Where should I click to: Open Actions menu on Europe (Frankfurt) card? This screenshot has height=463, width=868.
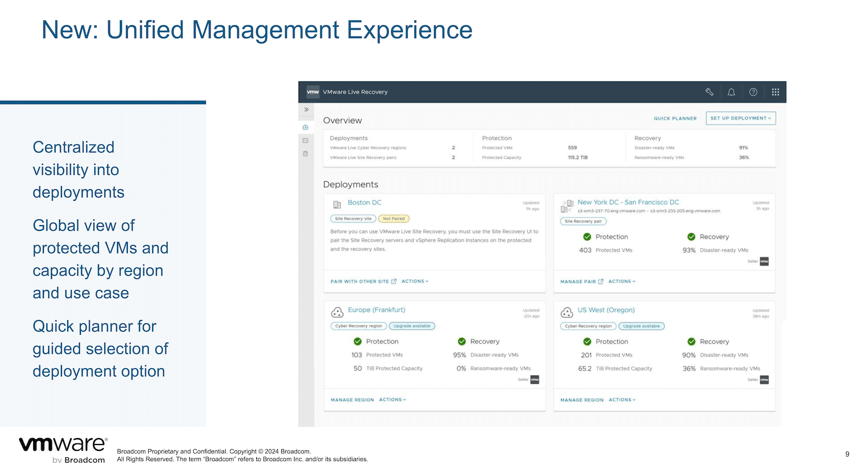click(393, 399)
